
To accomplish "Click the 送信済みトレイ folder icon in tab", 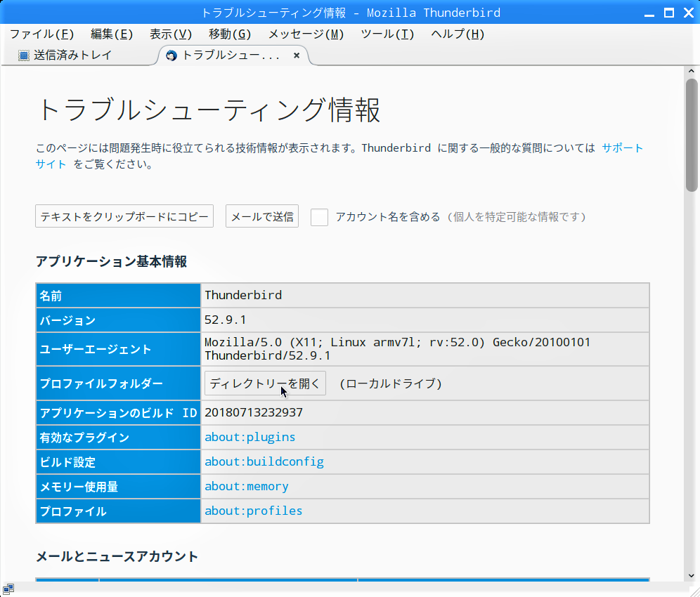I will point(23,55).
